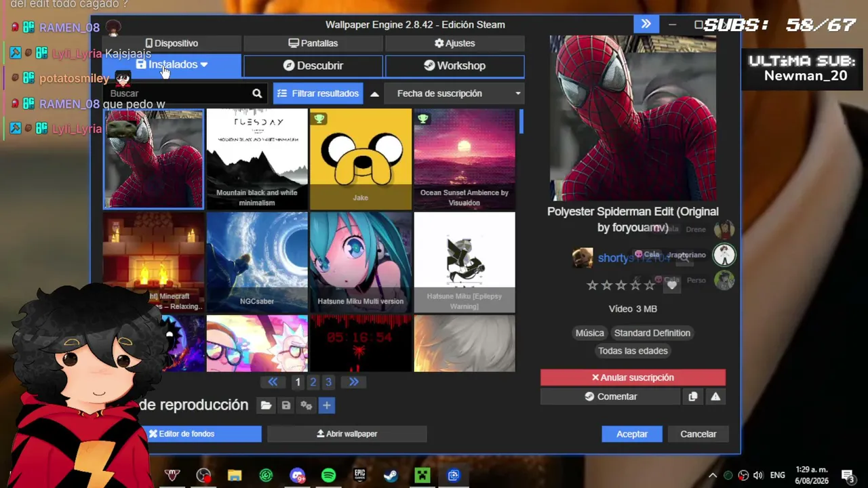Click the trophy badge on Jake wallpaper
868x488 pixels.
pyautogui.click(x=319, y=119)
